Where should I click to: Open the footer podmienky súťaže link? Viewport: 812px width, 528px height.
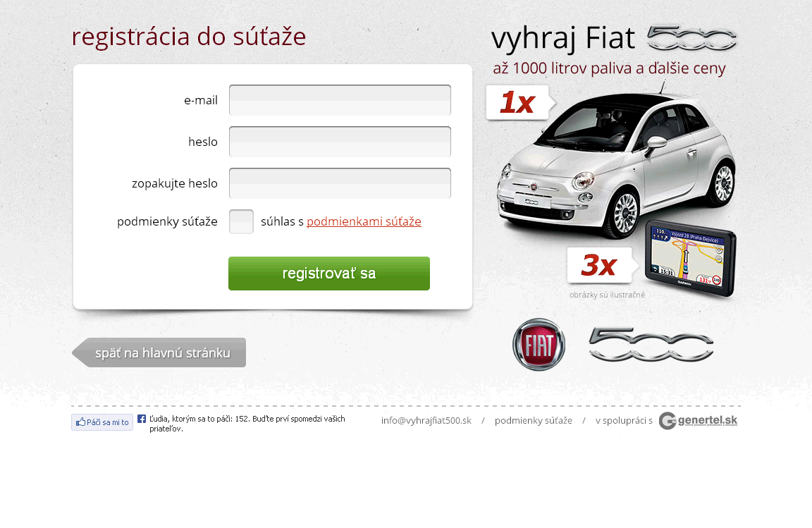coord(534,421)
